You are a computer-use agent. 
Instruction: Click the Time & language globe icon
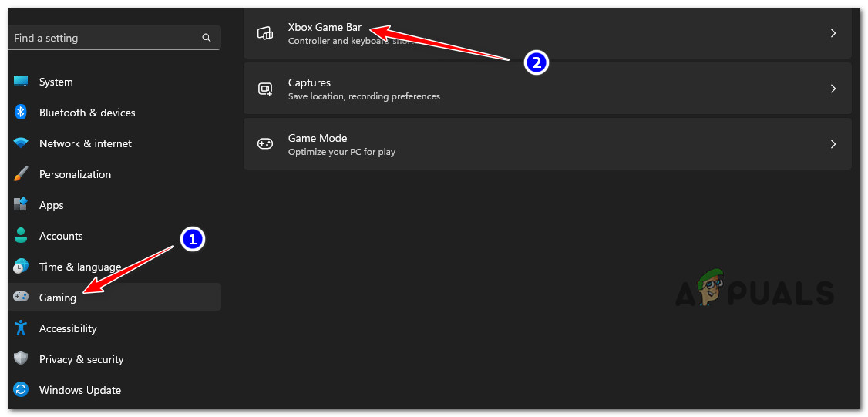click(21, 267)
